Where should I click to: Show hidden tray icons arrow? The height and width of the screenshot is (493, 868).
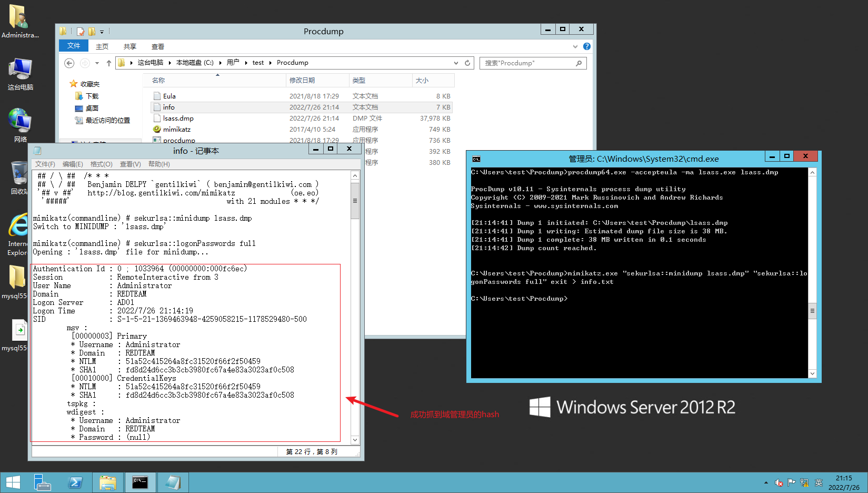coord(766,482)
